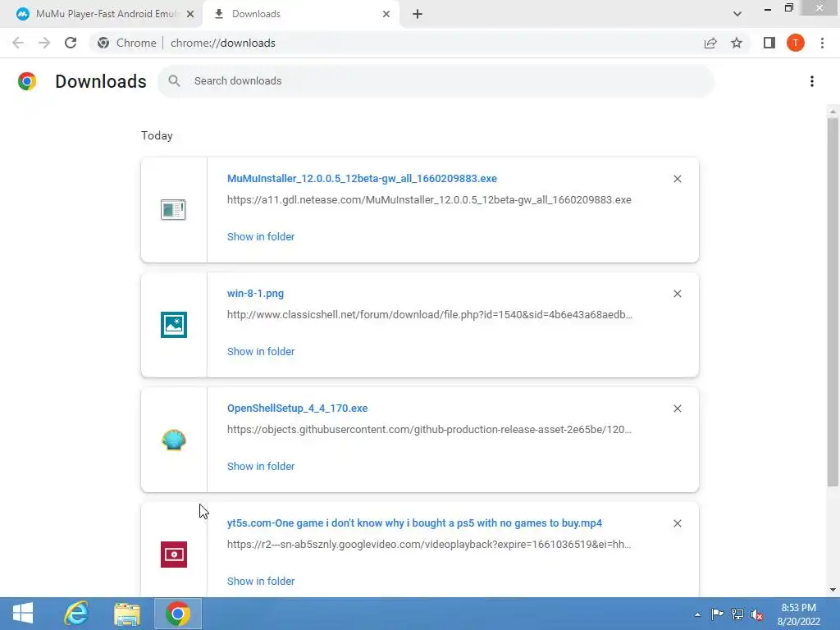This screenshot has width=840, height=630.
Task: Reload the downloads page
Action: [x=71, y=43]
